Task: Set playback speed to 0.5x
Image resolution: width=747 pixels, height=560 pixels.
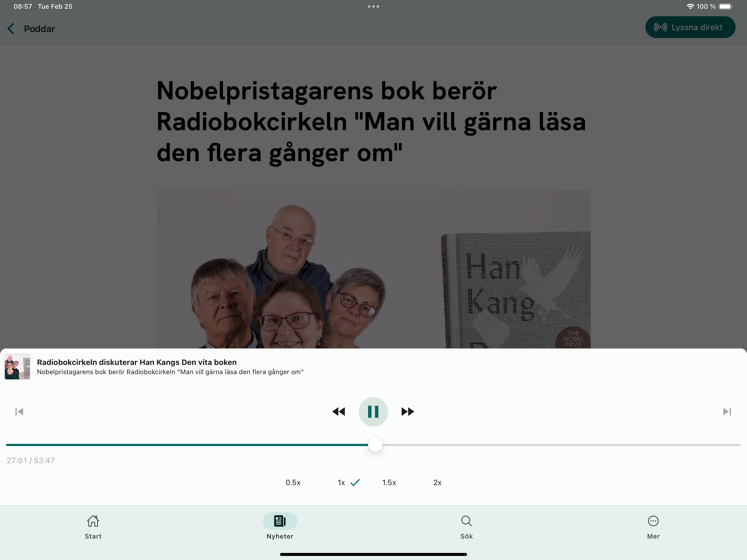Action: (293, 483)
